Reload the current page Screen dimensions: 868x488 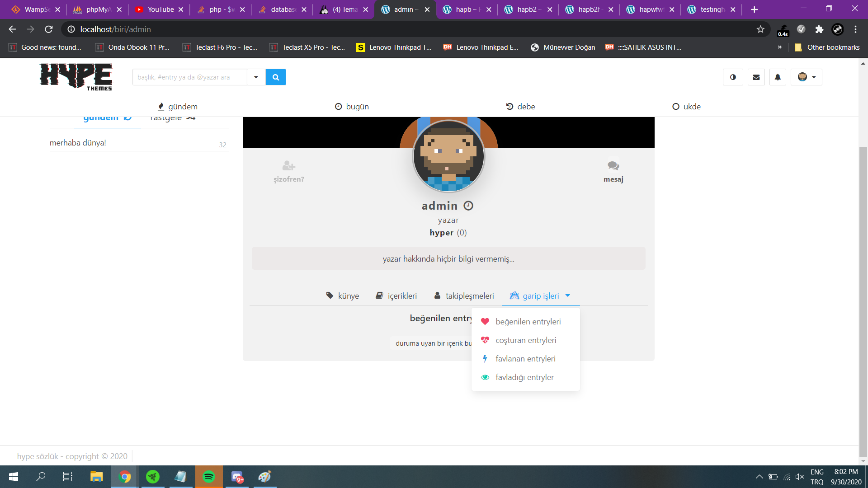click(x=49, y=29)
